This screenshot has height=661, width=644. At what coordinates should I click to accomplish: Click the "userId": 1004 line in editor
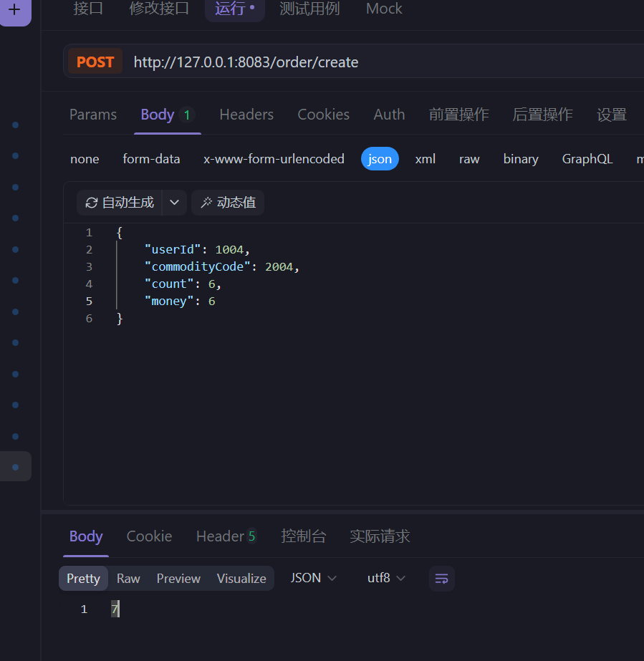pyautogui.click(x=198, y=249)
